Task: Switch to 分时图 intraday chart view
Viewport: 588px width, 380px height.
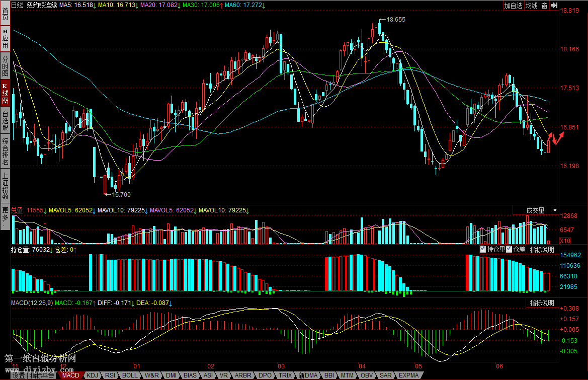Action: (x=5, y=65)
